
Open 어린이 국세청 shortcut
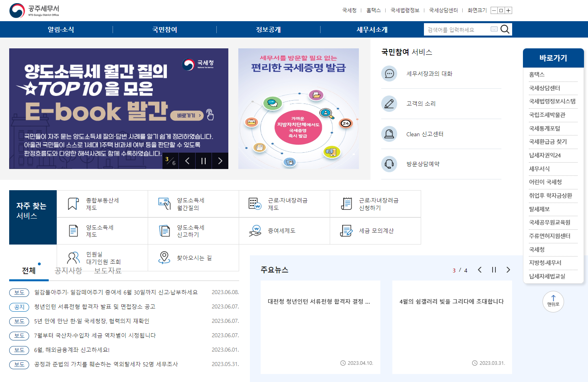[x=545, y=182]
